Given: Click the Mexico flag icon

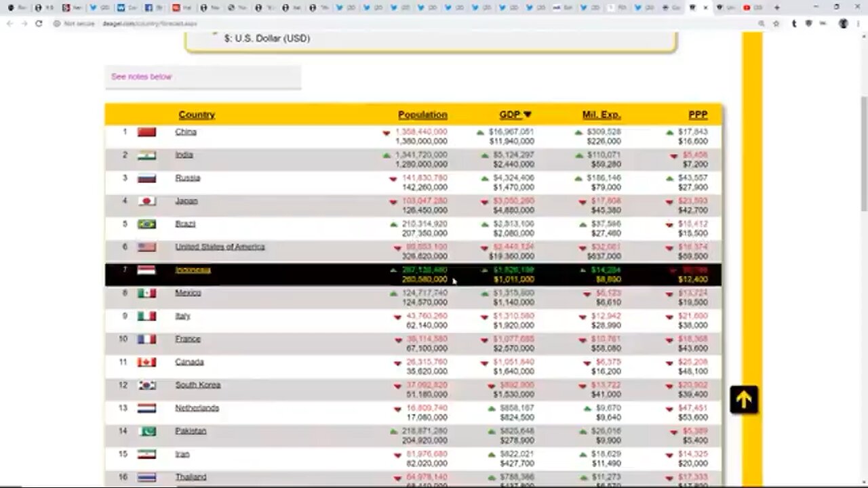Looking at the screenshot, I should [146, 293].
